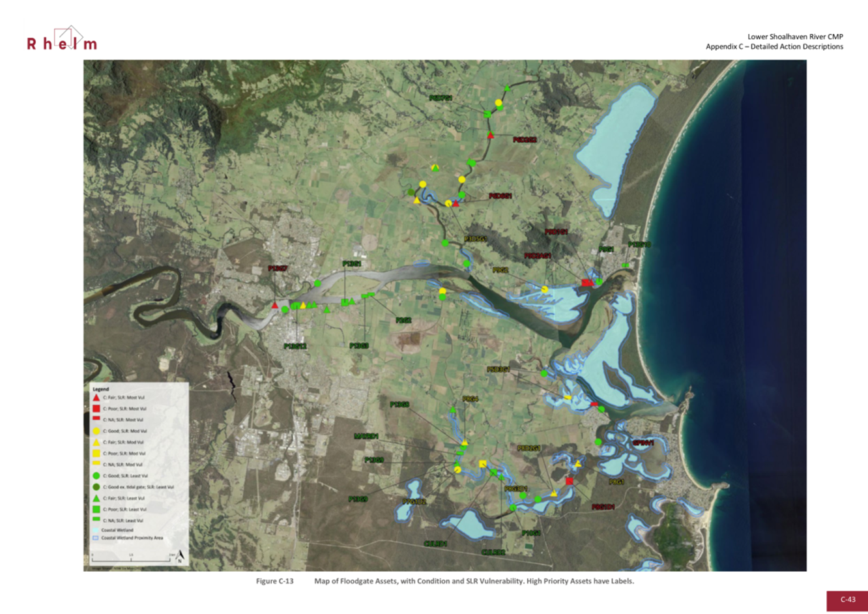Click the red triangle marker left of the P6D3G2 label
Viewport: 868px width, 614px height.
491,136
